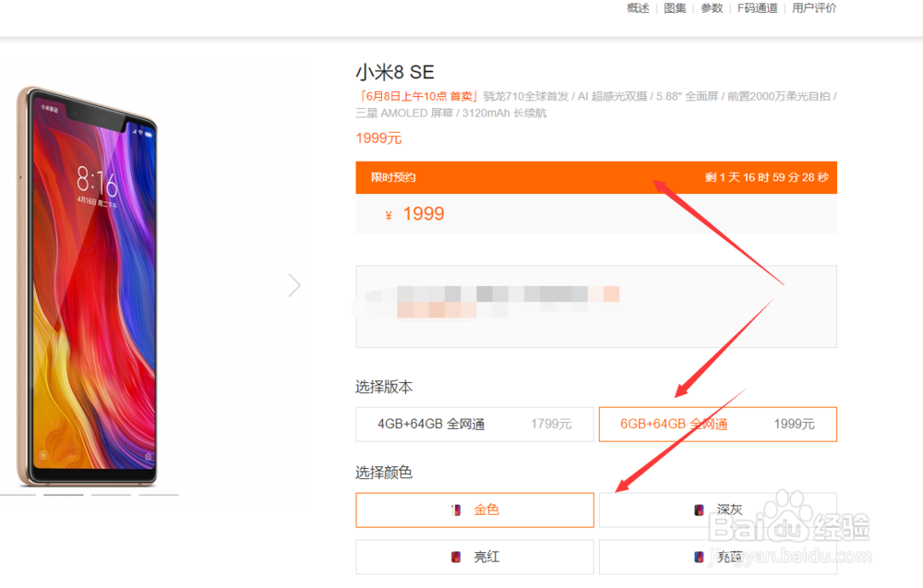Click the 限时预约 banner label
Image resolution: width=923 pixels, height=588 pixels.
393,177
